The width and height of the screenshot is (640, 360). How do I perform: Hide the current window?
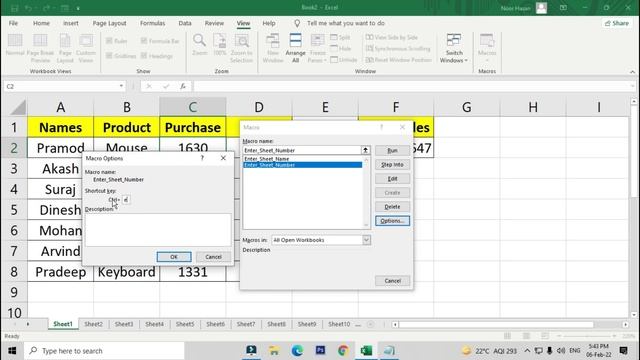pyautogui.click(x=340, y=48)
